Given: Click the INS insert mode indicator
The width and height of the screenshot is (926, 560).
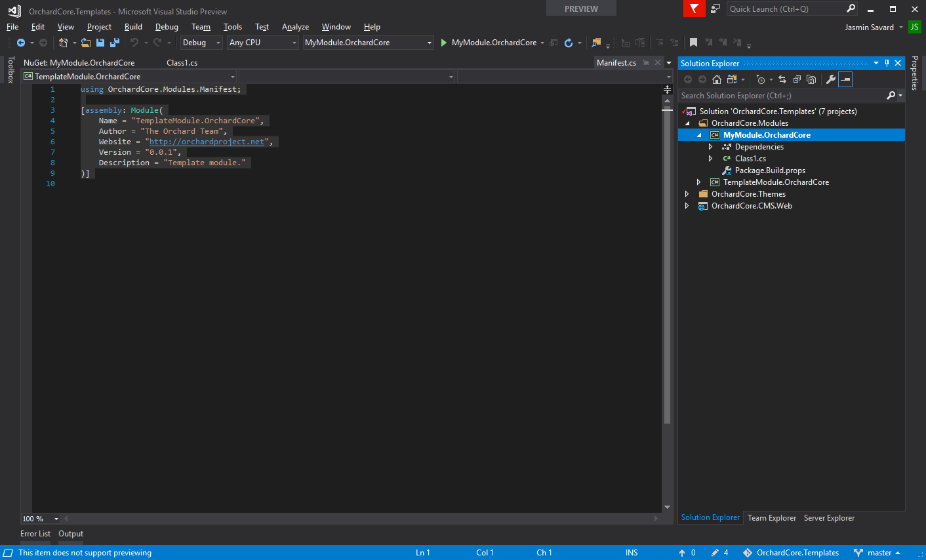Looking at the screenshot, I should [632, 553].
